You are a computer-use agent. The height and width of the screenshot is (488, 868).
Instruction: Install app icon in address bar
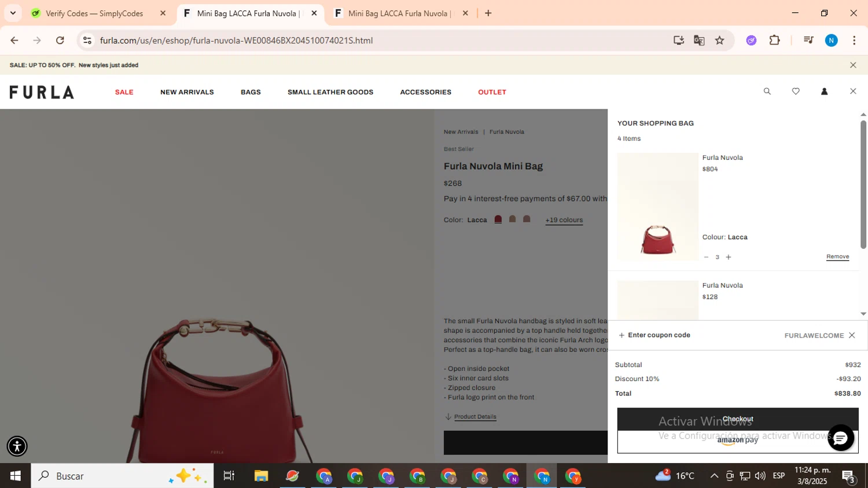(x=678, y=41)
